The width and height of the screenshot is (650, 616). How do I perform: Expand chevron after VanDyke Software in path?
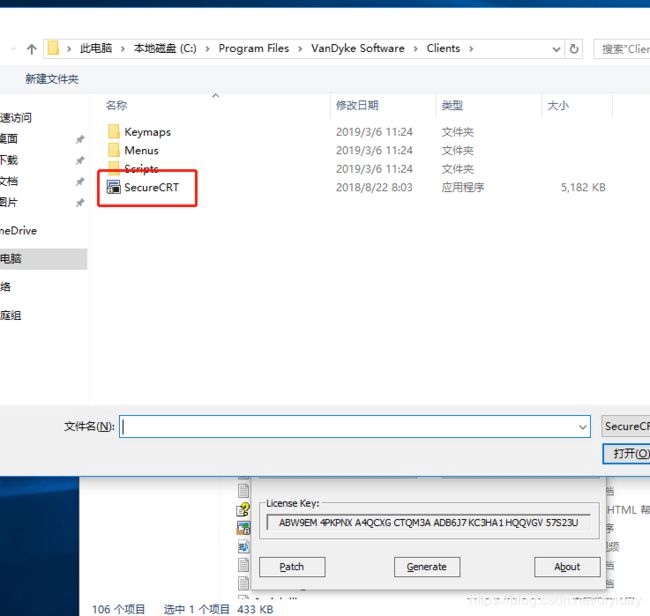[415, 49]
